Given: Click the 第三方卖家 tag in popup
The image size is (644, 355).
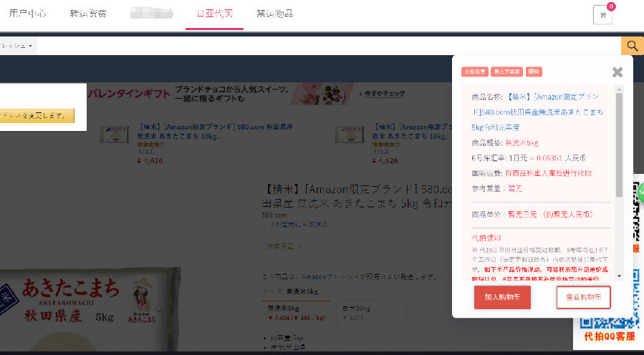Looking at the screenshot, I should click(x=507, y=72).
